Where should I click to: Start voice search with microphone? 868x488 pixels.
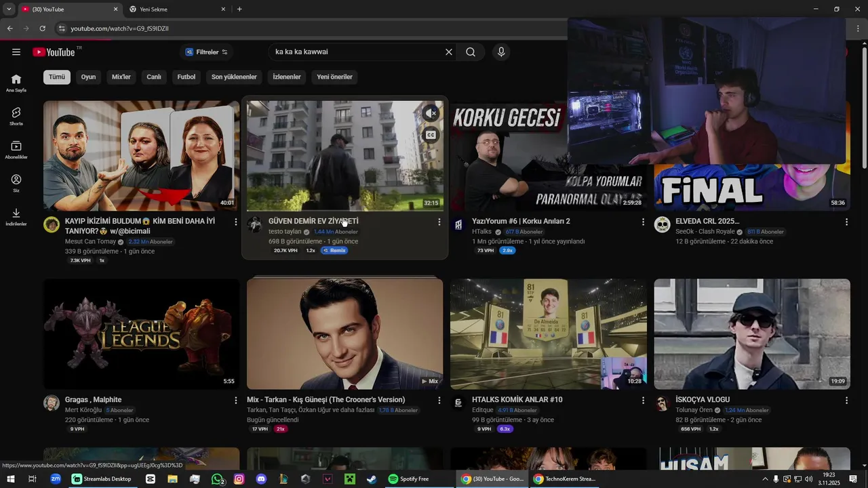pos(501,52)
